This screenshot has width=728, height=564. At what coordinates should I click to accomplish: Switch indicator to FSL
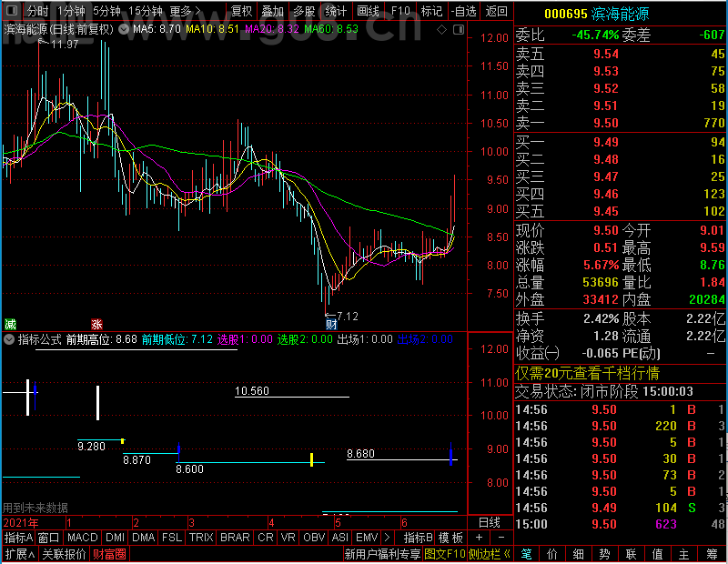[x=172, y=538]
